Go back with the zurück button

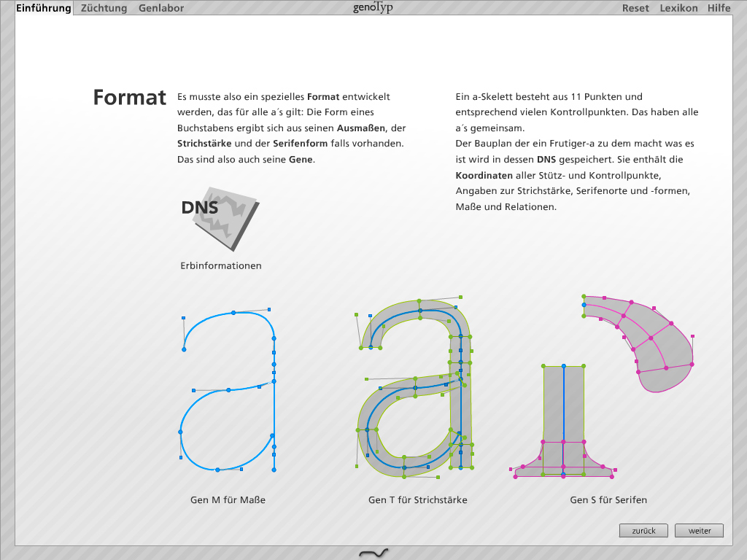click(643, 531)
